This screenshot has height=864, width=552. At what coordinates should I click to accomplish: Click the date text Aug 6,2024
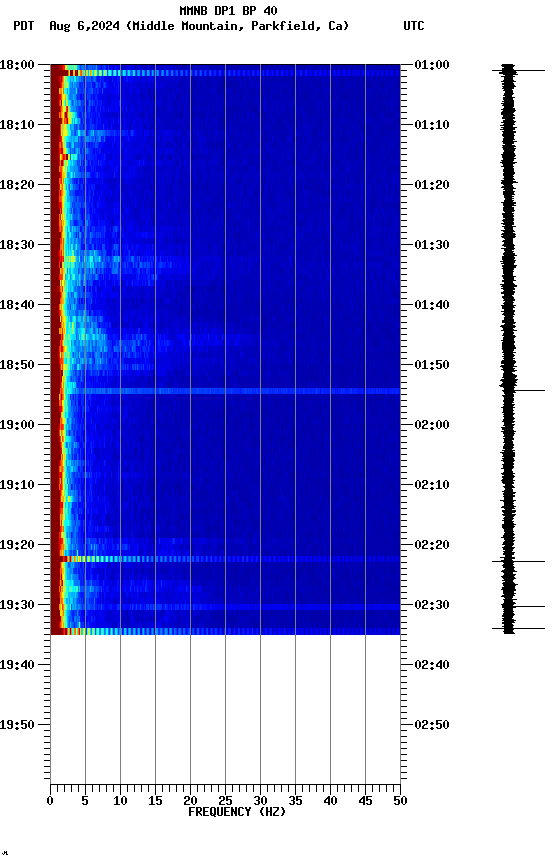84,26
